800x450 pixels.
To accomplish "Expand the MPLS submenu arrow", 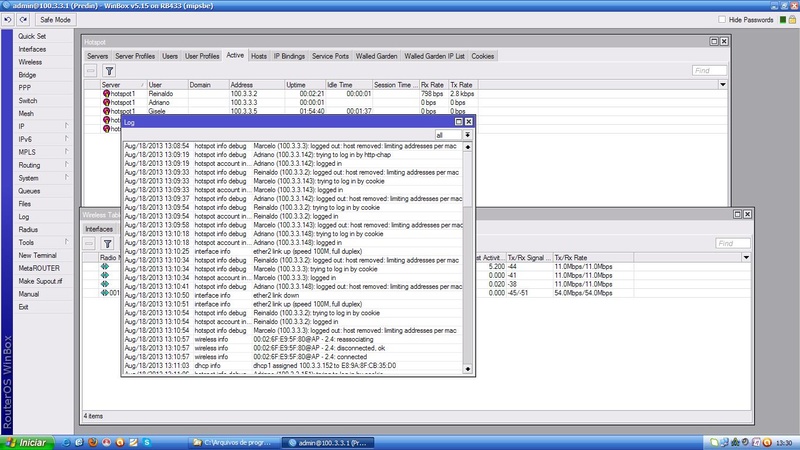I will 66,152.
